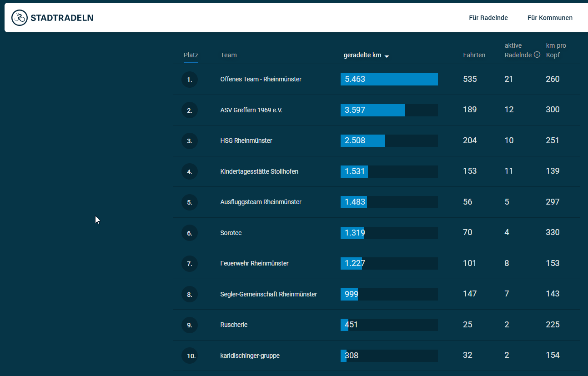Open the Für Kommunen menu

[x=550, y=18]
